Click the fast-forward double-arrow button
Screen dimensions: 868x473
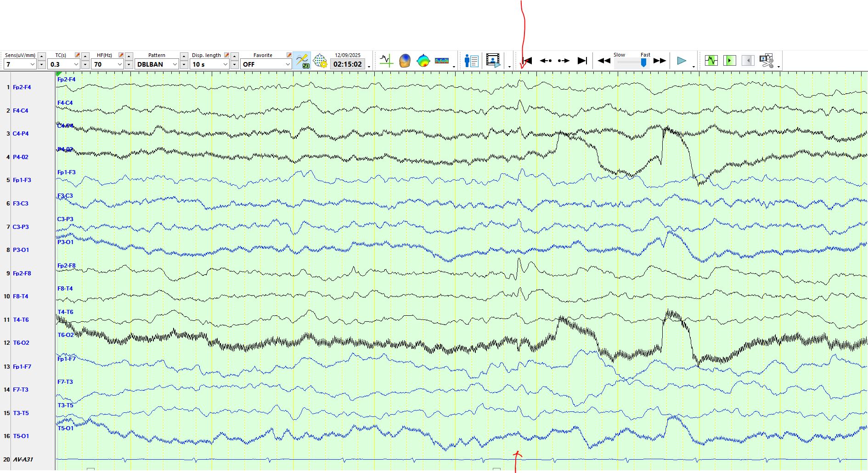pos(659,61)
